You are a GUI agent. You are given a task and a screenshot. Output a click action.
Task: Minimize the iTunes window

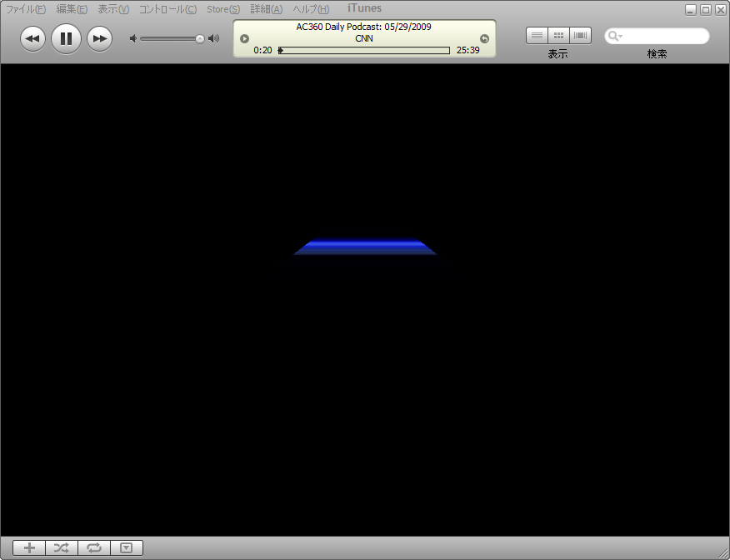point(691,10)
